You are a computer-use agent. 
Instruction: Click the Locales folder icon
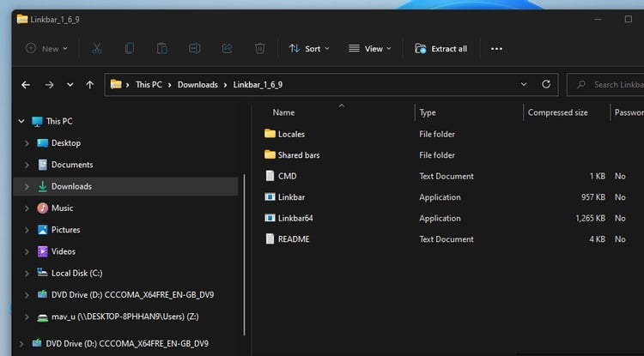tap(270, 134)
